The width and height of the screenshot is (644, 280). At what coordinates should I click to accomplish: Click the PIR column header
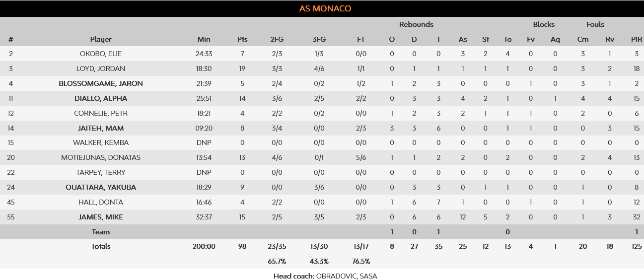637,39
